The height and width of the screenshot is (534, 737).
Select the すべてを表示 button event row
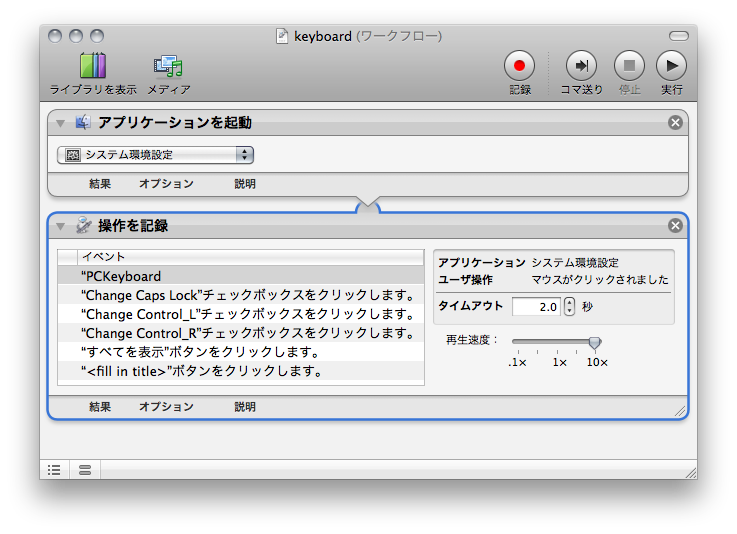coord(241,352)
